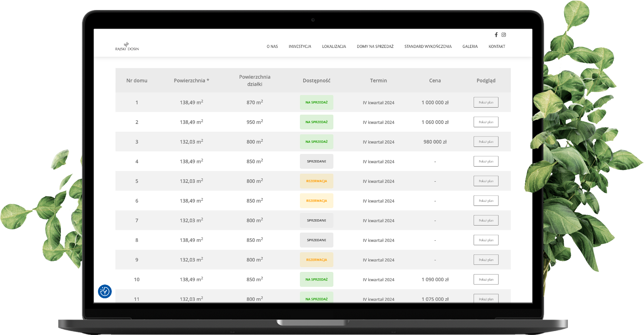The height and width of the screenshot is (335, 644).
Task: Open STANDARD WYKOŃCZENIA page
Action: click(428, 47)
